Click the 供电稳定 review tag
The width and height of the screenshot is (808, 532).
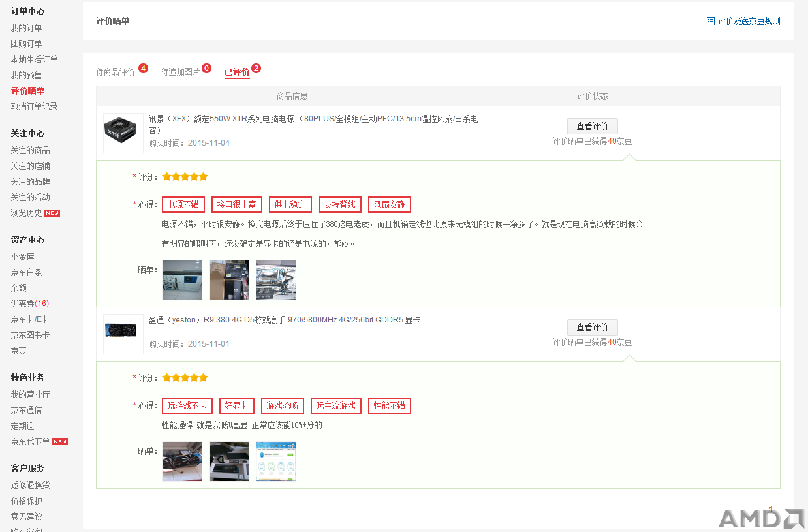tap(290, 204)
